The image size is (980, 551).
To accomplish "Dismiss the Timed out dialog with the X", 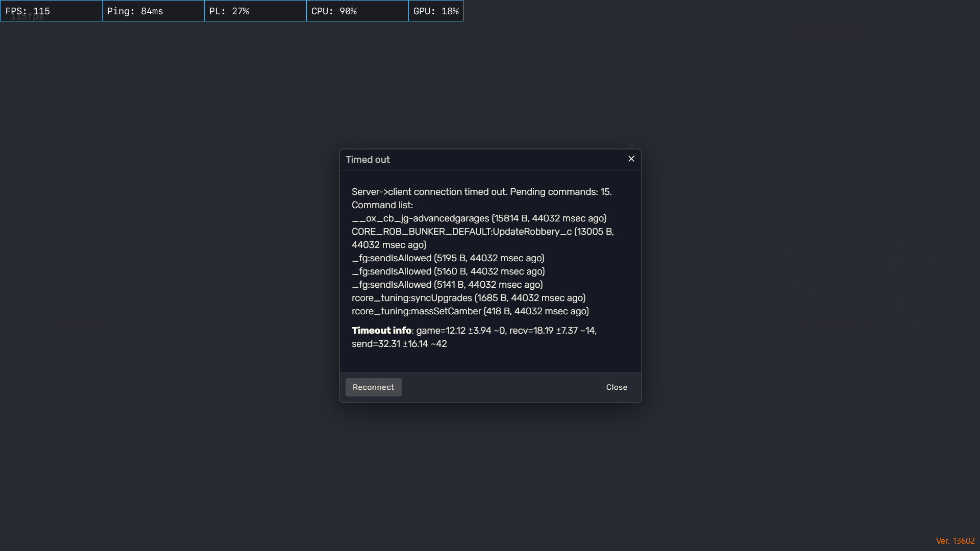I will pyautogui.click(x=631, y=159).
